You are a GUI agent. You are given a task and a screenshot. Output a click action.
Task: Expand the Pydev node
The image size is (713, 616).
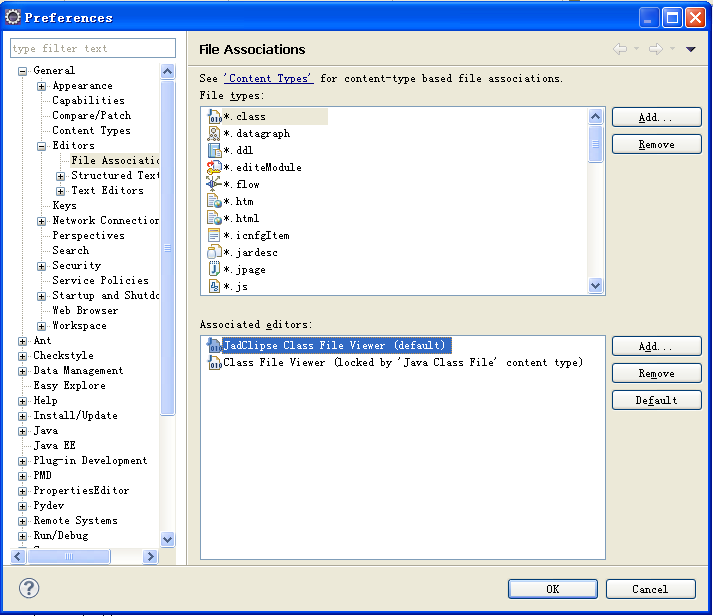click(x=22, y=506)
